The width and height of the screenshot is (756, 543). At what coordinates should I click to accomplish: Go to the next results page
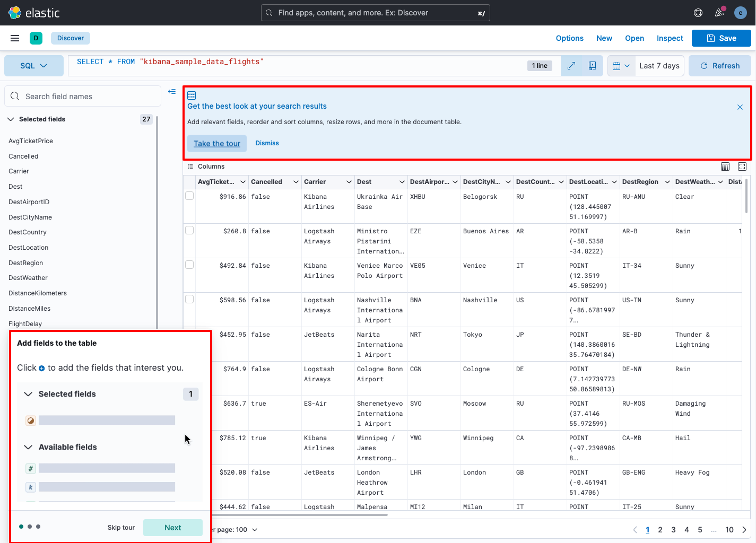(744, 530)
